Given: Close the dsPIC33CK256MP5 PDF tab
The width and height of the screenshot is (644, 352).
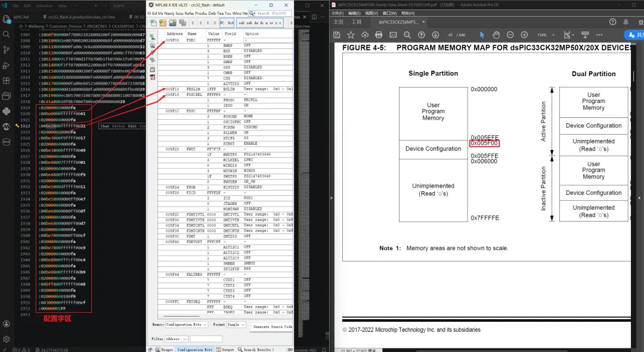Looking at the screenshot, I should (x=423, y=22).
